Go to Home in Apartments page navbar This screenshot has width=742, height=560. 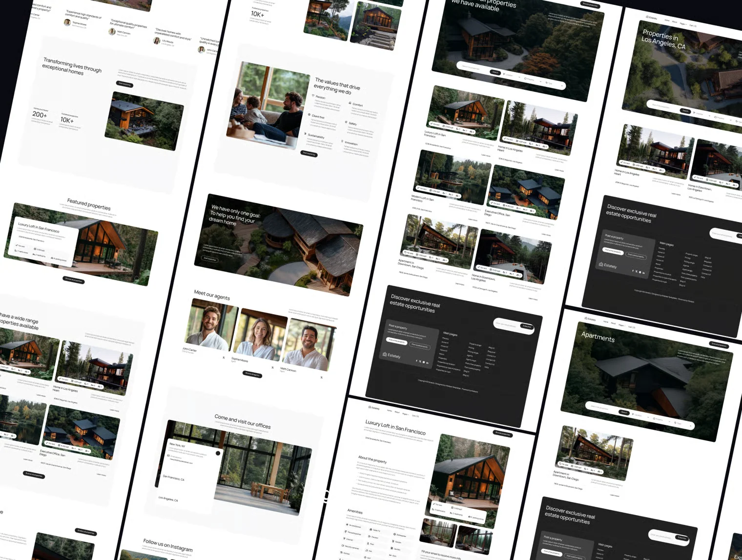pos(606,322)
